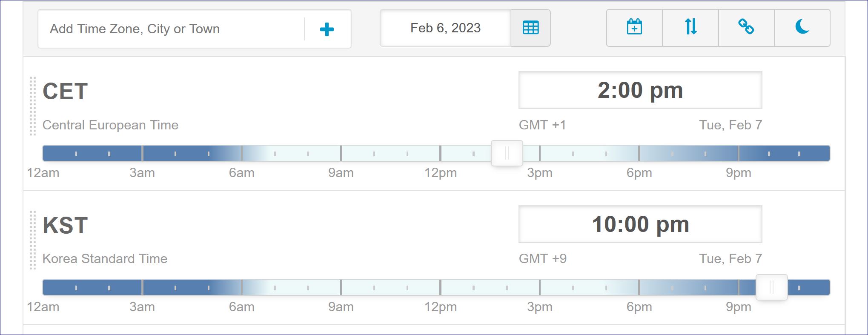Click 12pm on the KST timeline bar
The height and width of the screenshot is (335, 868).
[x=441, y=287]
